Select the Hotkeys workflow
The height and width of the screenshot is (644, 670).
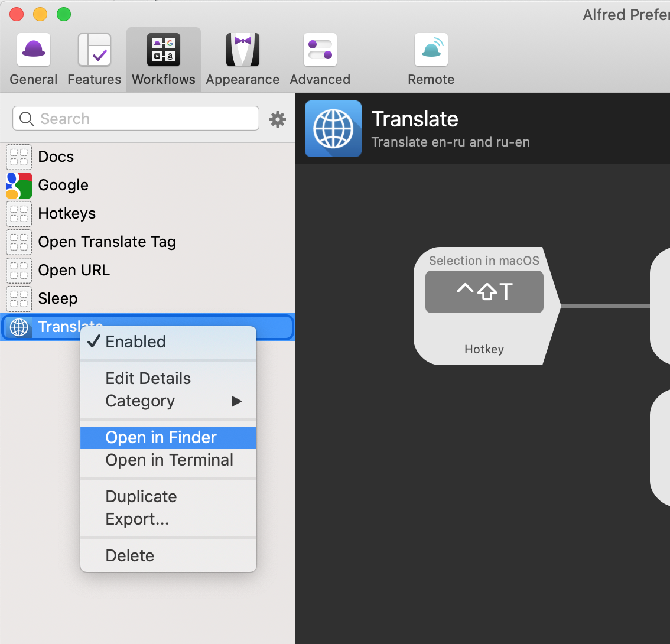(148, 213)
